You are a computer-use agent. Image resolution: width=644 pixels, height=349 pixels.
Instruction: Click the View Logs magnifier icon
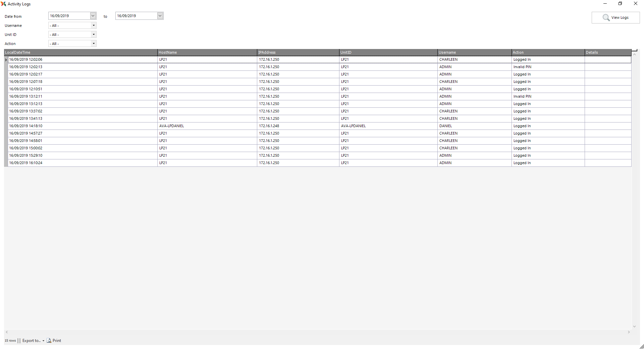[606, 17]
